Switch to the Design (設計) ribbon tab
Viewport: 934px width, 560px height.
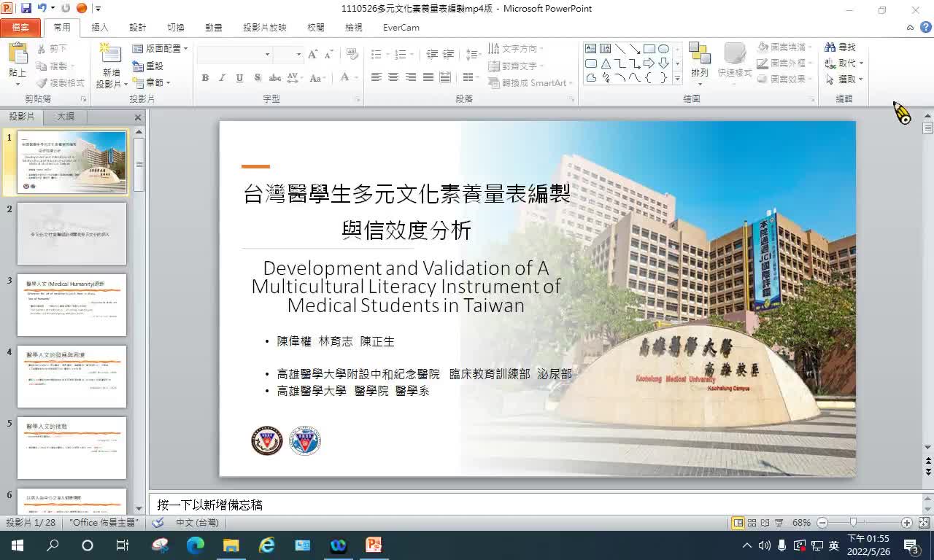click(x=138, y=28)
